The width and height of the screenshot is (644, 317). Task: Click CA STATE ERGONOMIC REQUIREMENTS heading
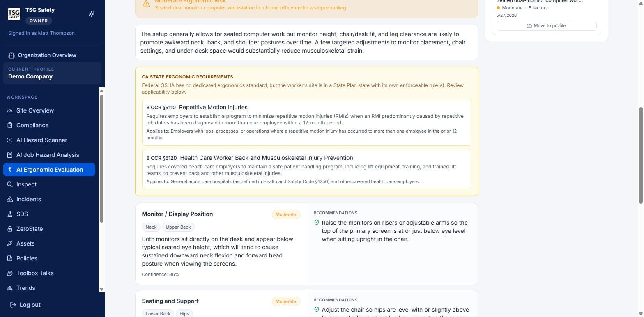pos(187,77)
